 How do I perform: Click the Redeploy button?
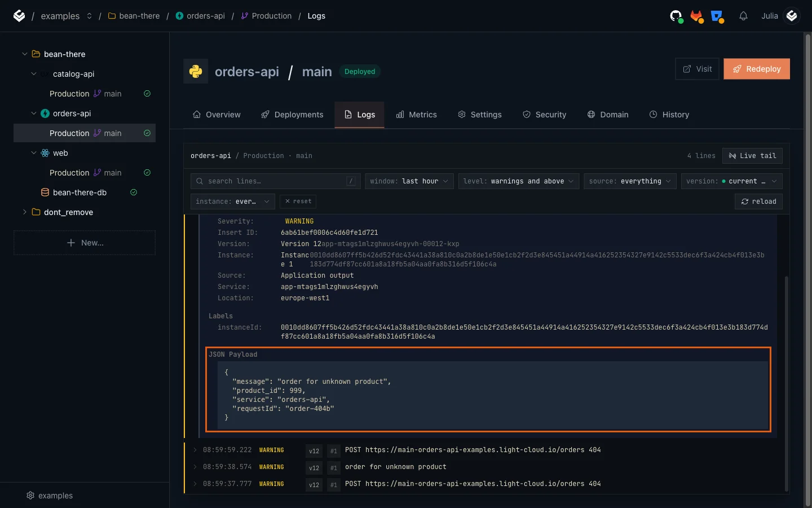click(757, 69)
